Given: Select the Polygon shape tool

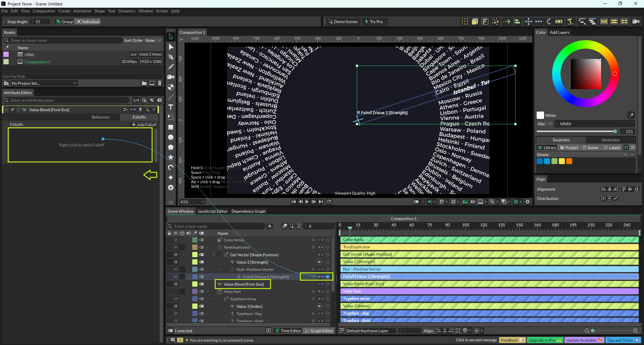Looking at the screenshot, I should coord(171,147).
